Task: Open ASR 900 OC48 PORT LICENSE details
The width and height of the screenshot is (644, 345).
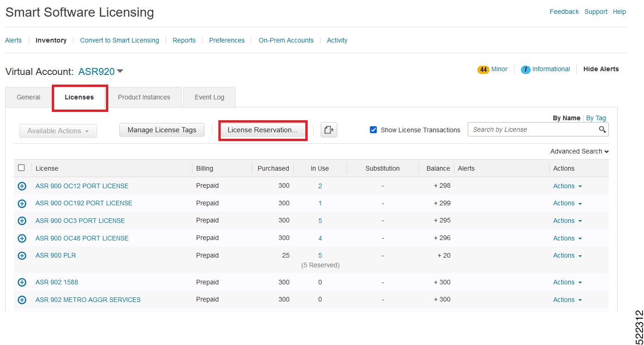Action: coord(82,238)
